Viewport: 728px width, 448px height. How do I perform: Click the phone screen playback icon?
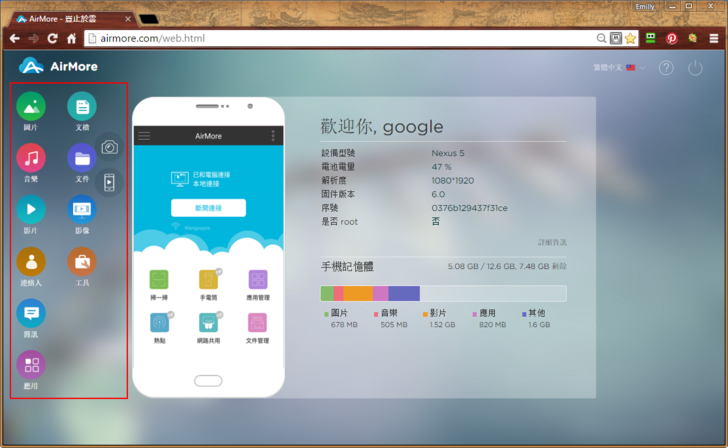pos(109,182)
